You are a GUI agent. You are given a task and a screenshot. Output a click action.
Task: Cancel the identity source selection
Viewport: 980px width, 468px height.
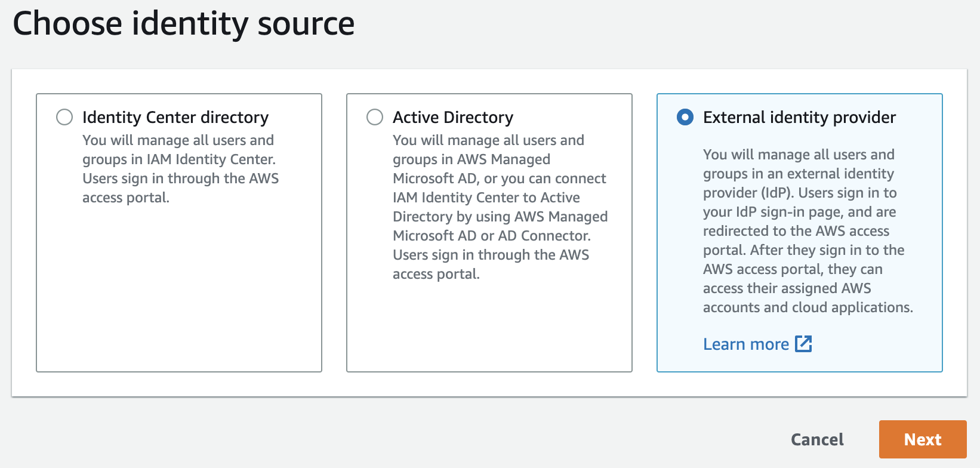pos(816,440)
